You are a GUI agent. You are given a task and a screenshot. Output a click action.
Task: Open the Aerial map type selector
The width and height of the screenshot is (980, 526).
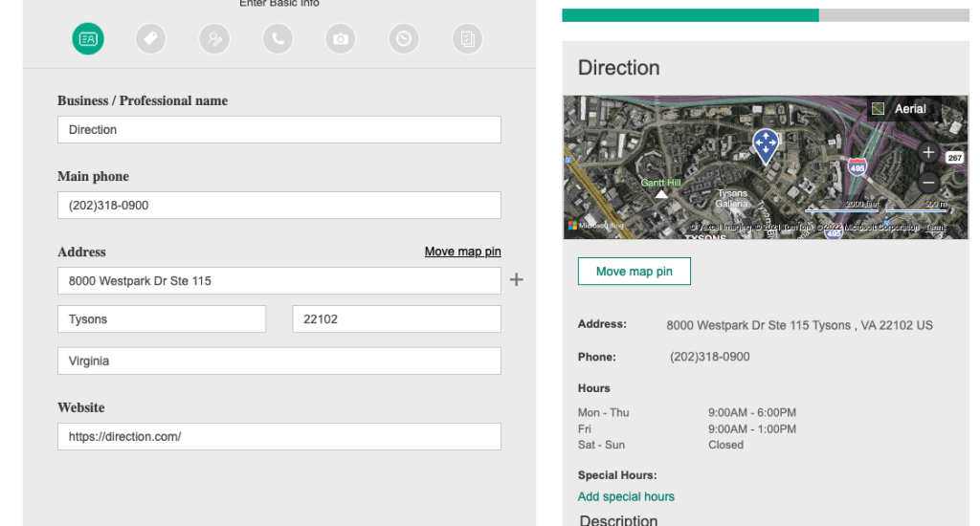point(900,109)
